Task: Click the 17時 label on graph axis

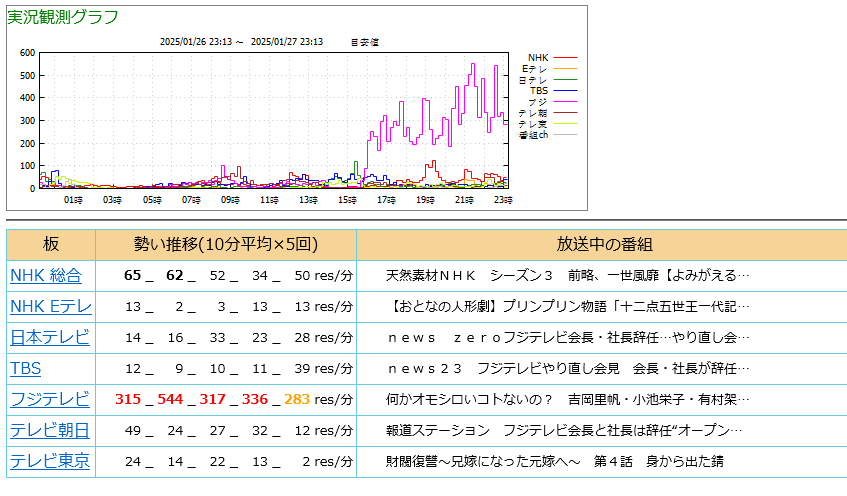Action: [x=386, y=200]
